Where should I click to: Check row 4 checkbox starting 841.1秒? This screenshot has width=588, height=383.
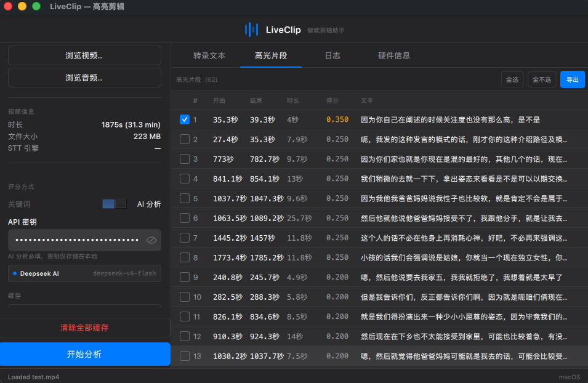(185, 179)
